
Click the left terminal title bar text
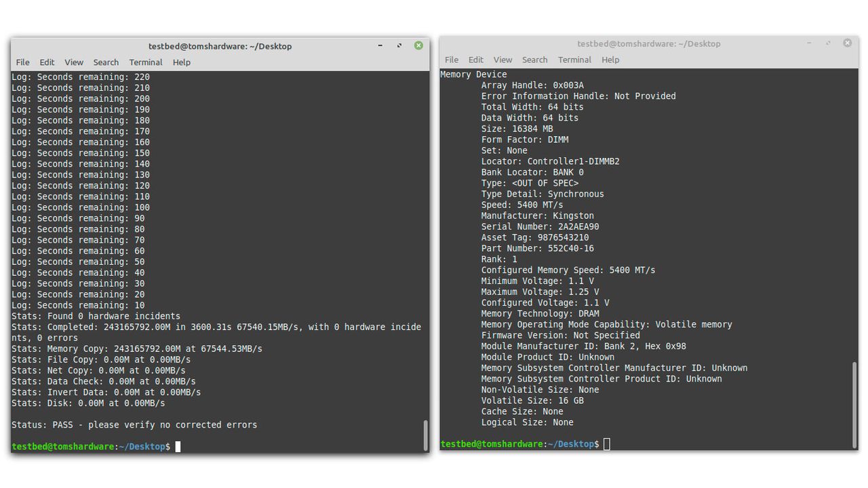coord(220,46)
